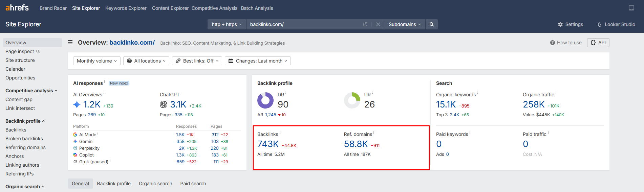The height and width of the screenshot is (192, 644).
Task: Click the 15.1K organic keywords value
Action: [446, 104]
